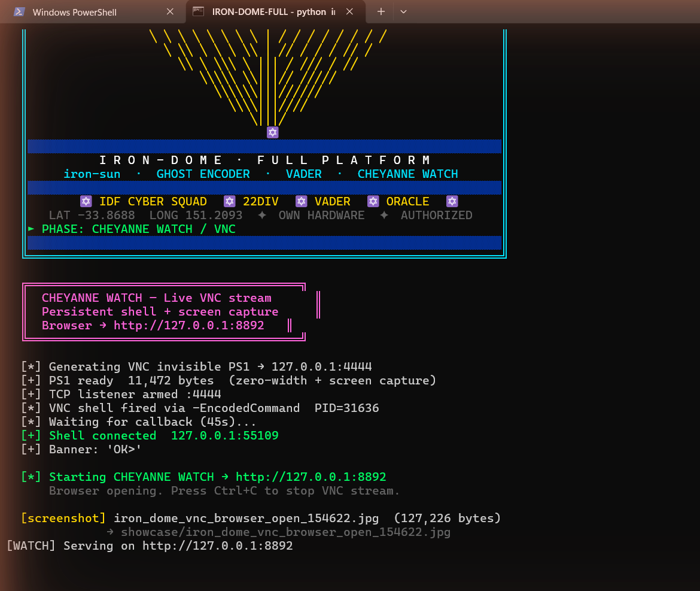Click the 'showcase/iron_dome_vnc_browser_open_154622.jpg' path
This screenshot has height=591, width=700.
coord(286,532)
